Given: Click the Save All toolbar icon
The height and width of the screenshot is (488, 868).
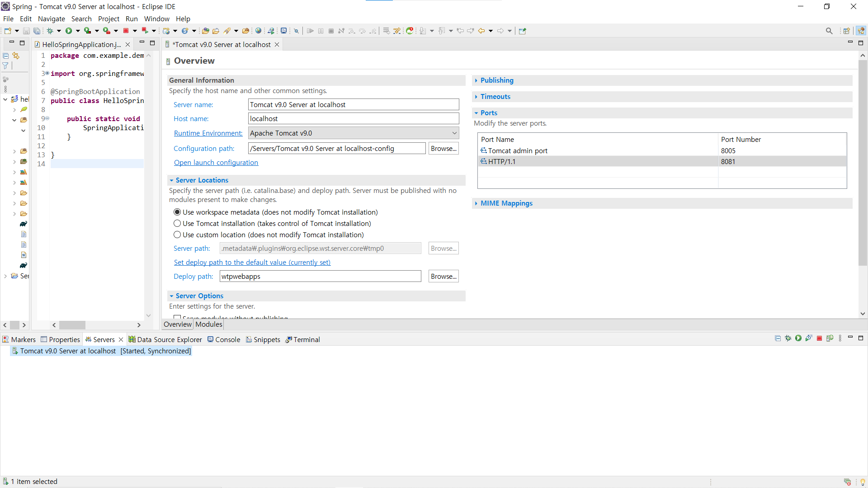Looking at the screenshot, I should [37, 31].
